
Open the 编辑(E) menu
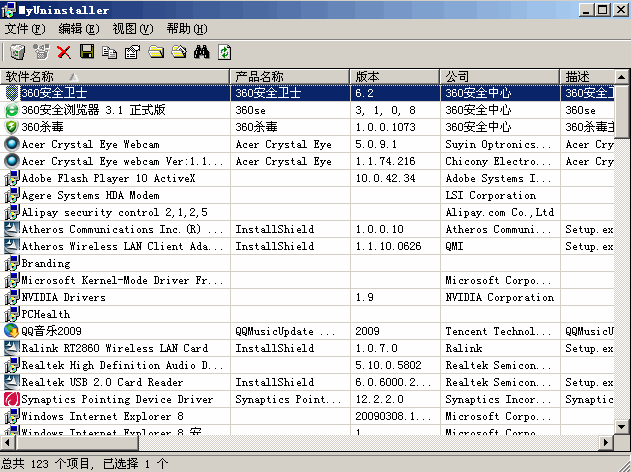tap(79, 29)
